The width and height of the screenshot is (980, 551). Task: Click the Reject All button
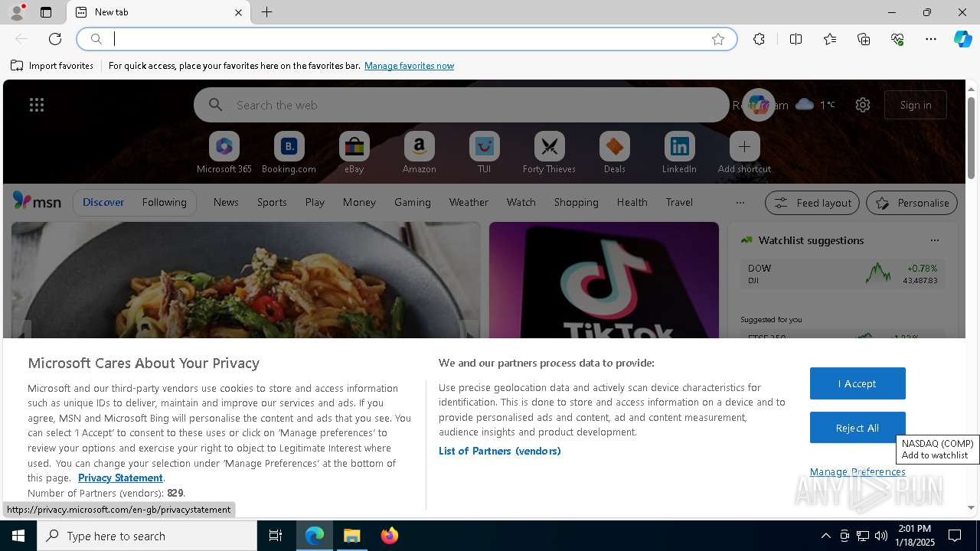point(857,428)
